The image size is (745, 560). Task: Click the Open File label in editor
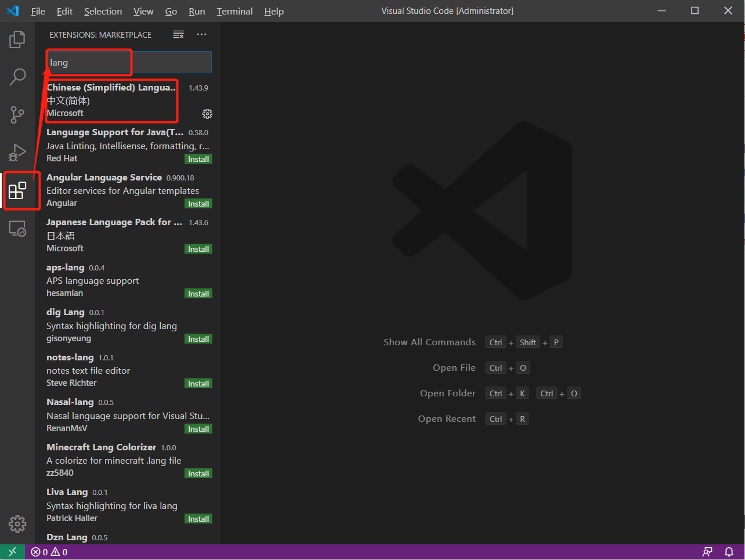[x=454, y=368]
